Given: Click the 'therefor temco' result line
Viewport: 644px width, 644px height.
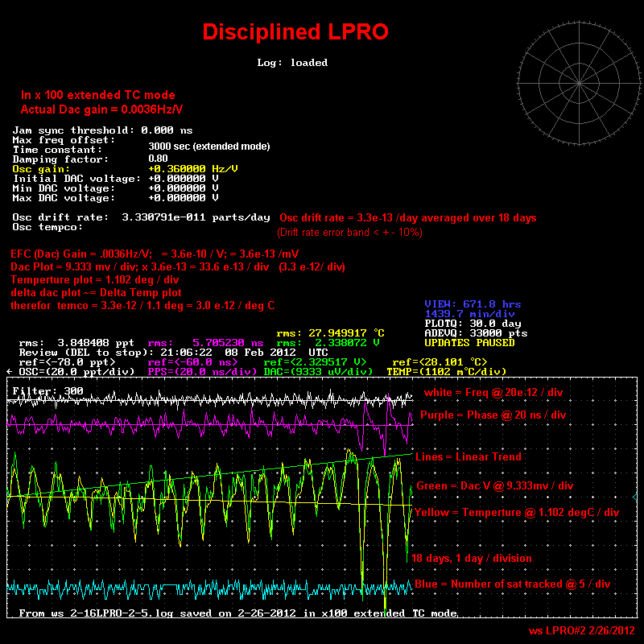Looking at the screenshot, I should coord(142,306).
